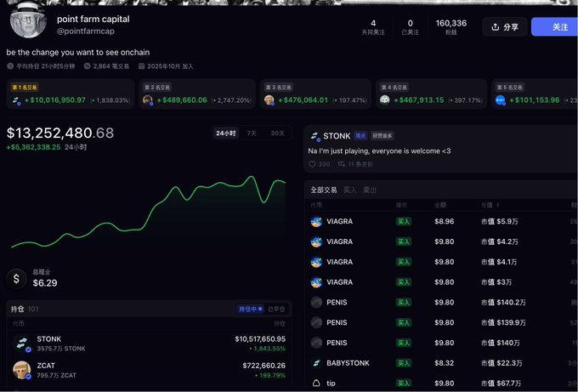Click the token icon in the +$467,913.15 trade card
This screenshot has height=392, width=578.
pos(385,100)
